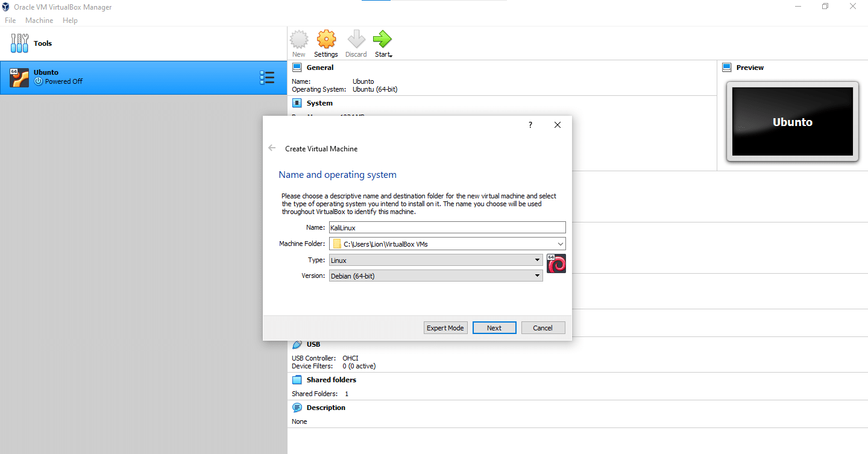Click the '0 (0 active)' device filters value

[x=359, y=366]
